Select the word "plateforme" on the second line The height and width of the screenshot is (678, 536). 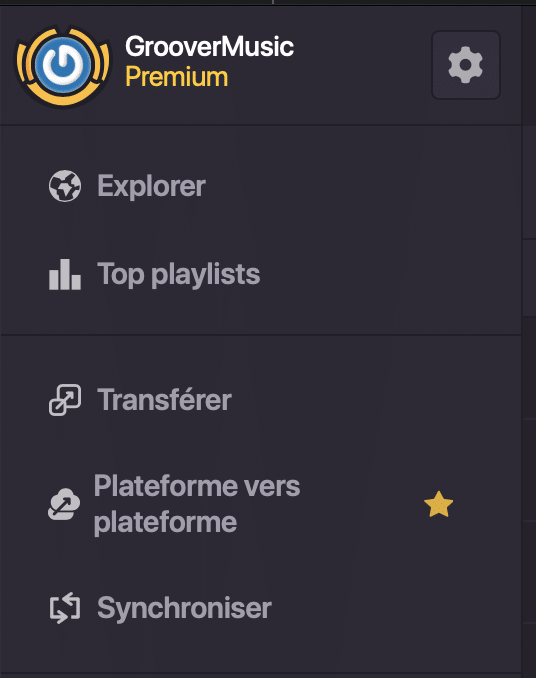[166, 522]
